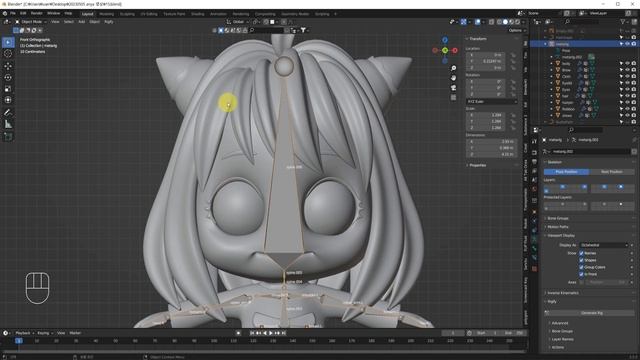This screenshot has height=360, width=640.
Task: Jump to timeline start frame button
Action: (x=252, y=333)
